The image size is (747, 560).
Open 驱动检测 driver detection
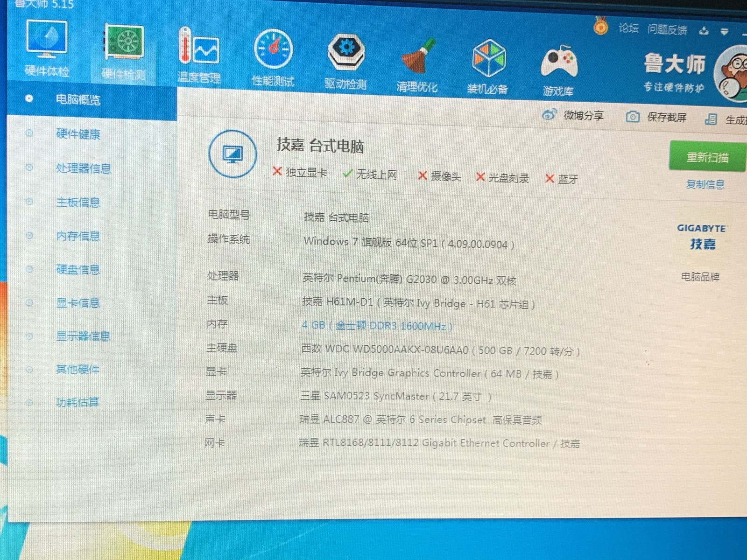tap(346, 61)
